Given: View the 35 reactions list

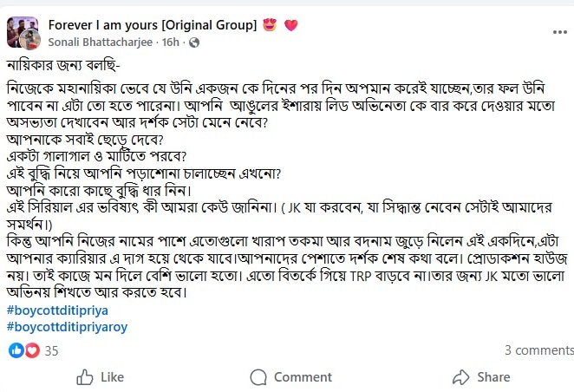Looking at the screenshot, I should pos(51,351).
